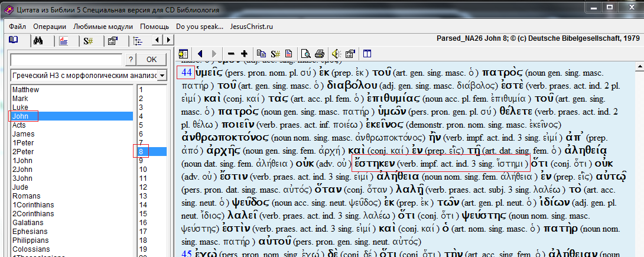Click the print preview magnifier icon
Viewport: 644px width, 257px height.
(x=305, y=54)
